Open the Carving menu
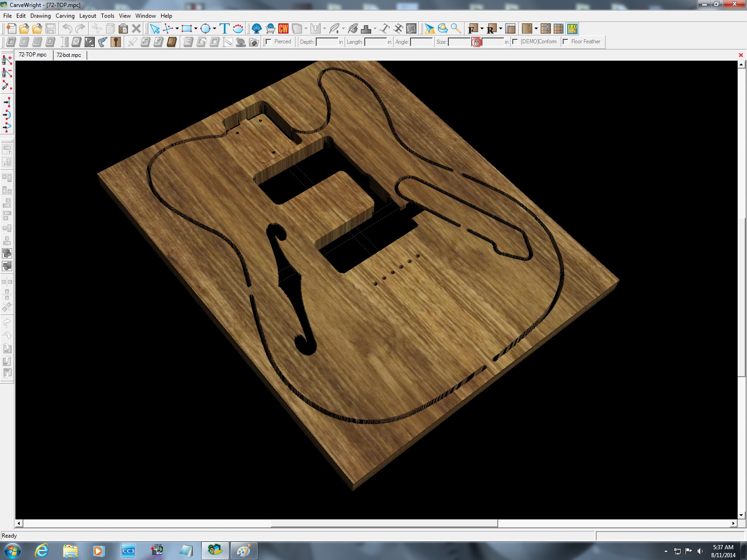 coord(65,16)
